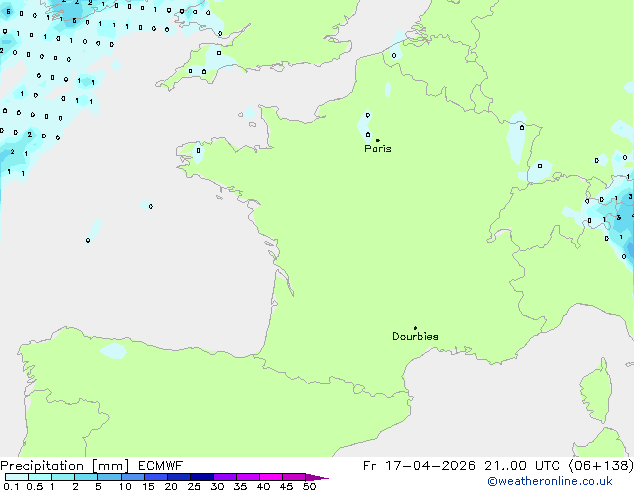Click the 'Fr 17-04-2026' date text
Viewport: 634px width, 490px height.
[419, 466]
